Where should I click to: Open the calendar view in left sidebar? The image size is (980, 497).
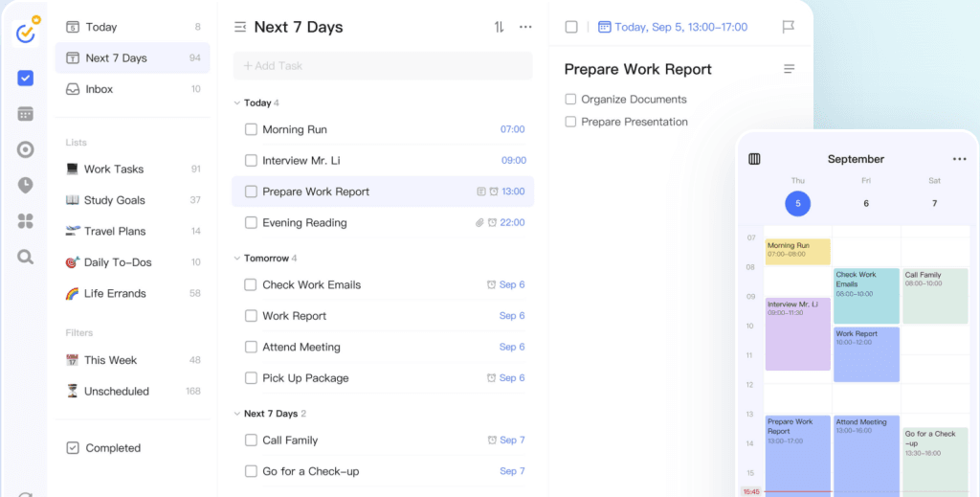click(26, 114)
